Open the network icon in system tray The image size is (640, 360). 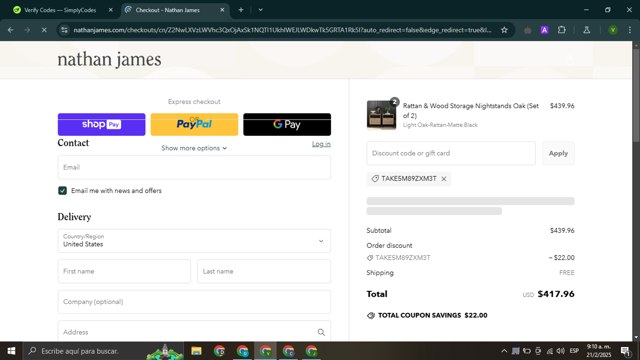coord(549,351)
